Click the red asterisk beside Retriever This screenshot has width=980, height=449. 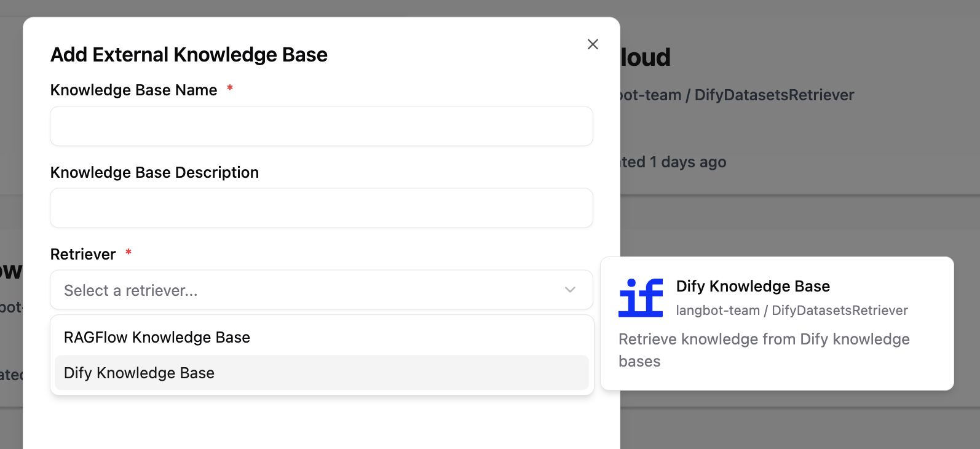(128, 252)
